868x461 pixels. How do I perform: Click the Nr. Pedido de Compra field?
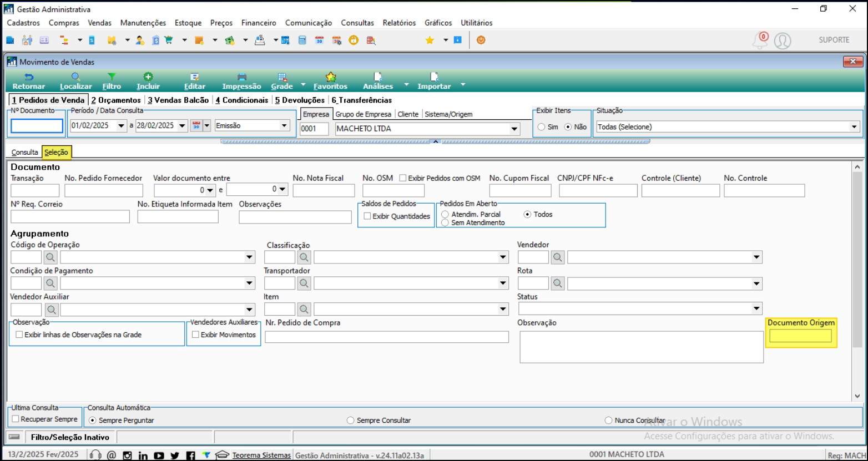click(x=387, y=337)
